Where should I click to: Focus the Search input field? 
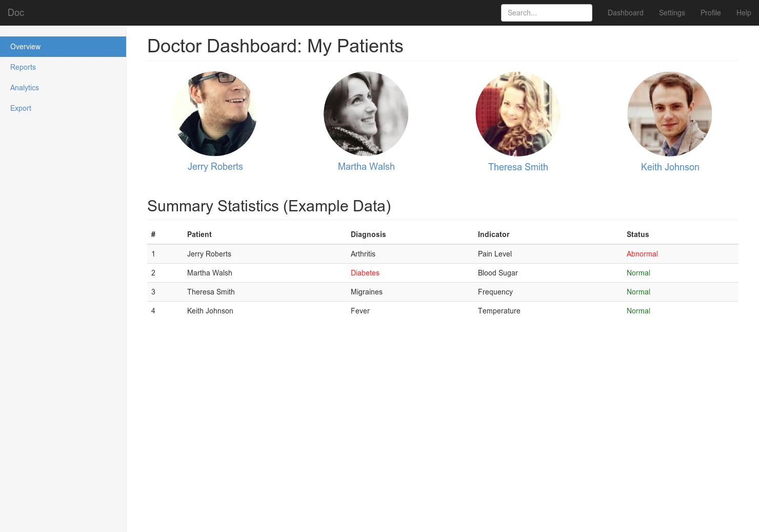tap(546, 13)
